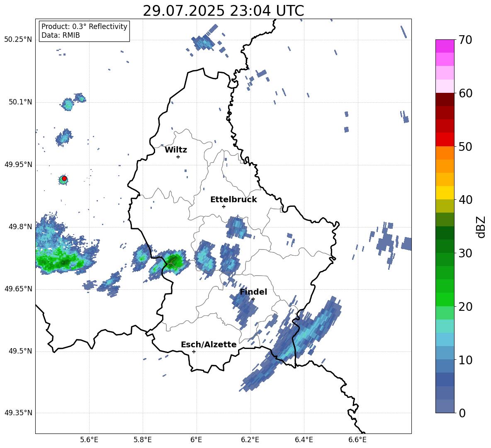Select the Ettelbruck city label
This screenshot has height=448, width=491.
(x=233, y=200)
